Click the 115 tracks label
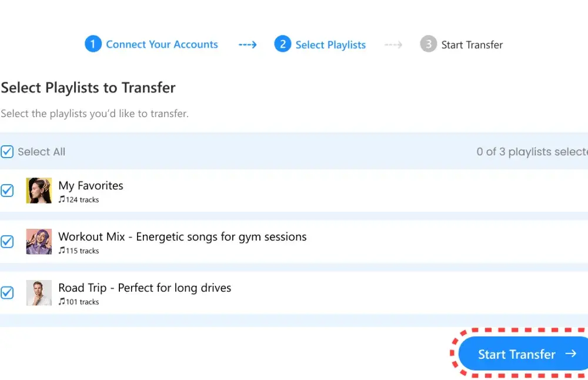Viewport: 588px width, 380px height. (x=82, y=251)
